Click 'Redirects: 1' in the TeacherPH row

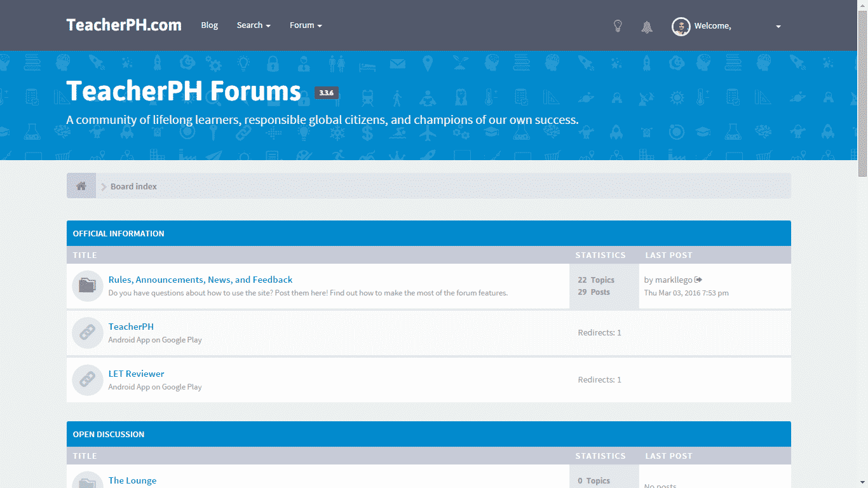[599, 332]
